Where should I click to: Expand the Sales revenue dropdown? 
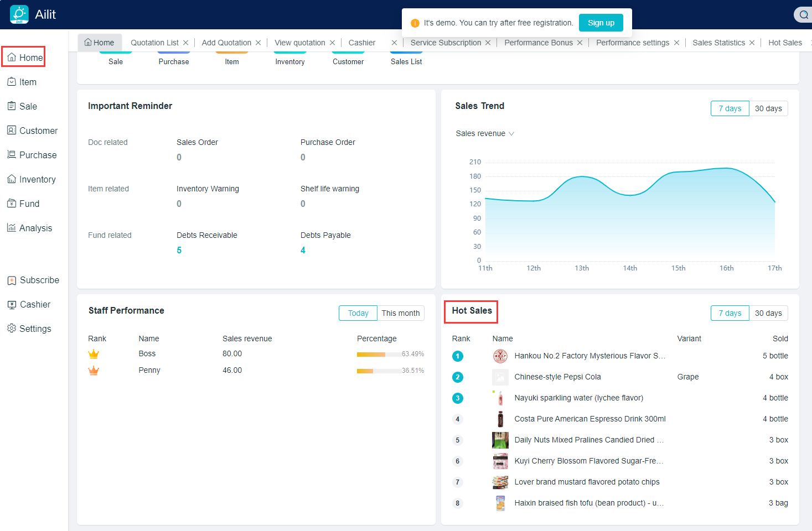point(485,133)
